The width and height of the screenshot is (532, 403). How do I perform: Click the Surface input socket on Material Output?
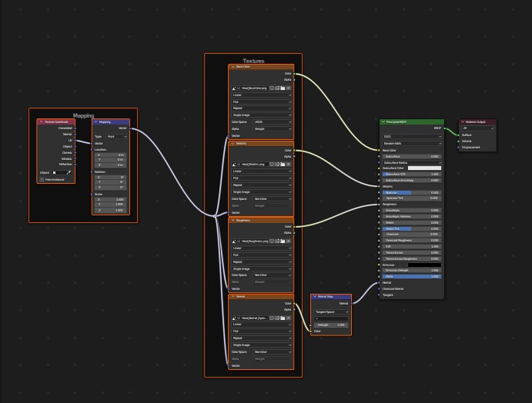click(x=458, y=135)
